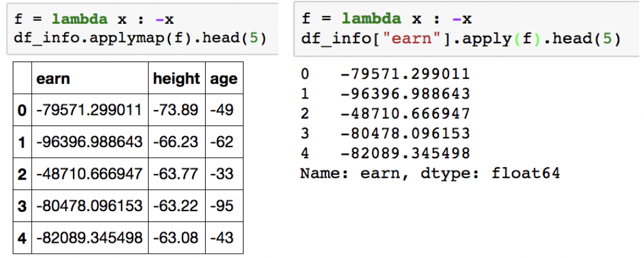Click height value -63.77
This screenshot has width=644, height=258.
177,174
